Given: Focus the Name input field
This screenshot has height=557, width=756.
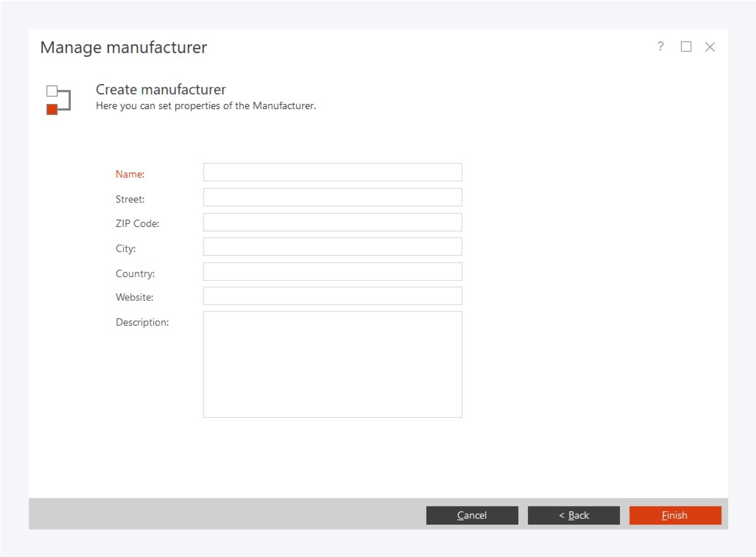Looking at the screenshot, I should pyautogui.click(x=332, y=172).
